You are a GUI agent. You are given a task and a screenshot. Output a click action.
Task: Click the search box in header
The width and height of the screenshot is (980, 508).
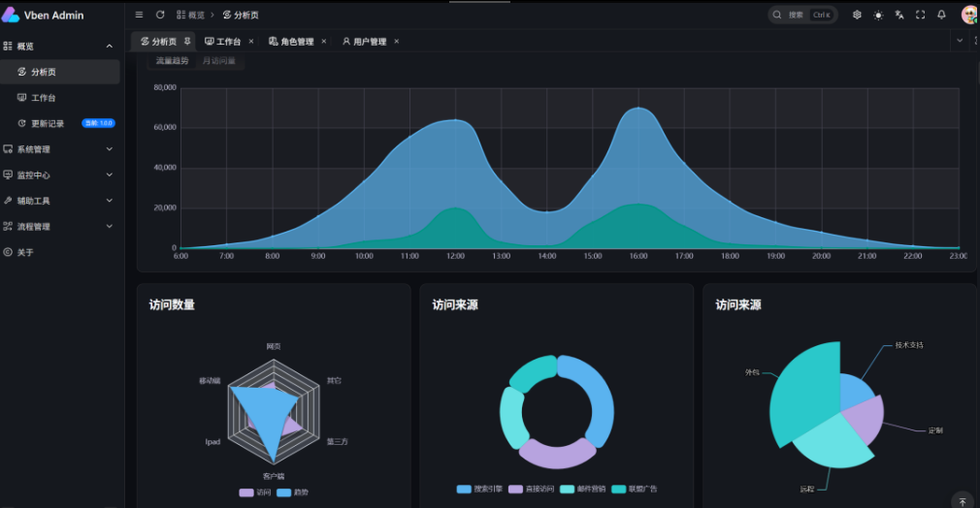[802, 15]
